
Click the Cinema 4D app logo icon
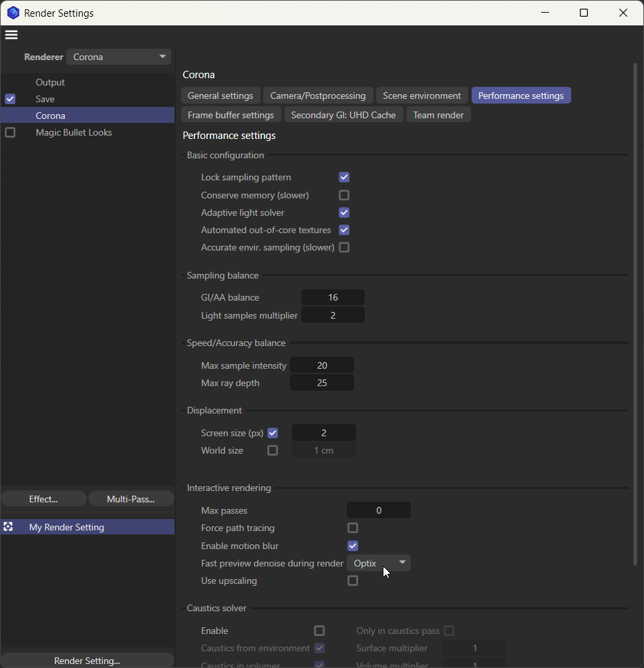(13, 13)
